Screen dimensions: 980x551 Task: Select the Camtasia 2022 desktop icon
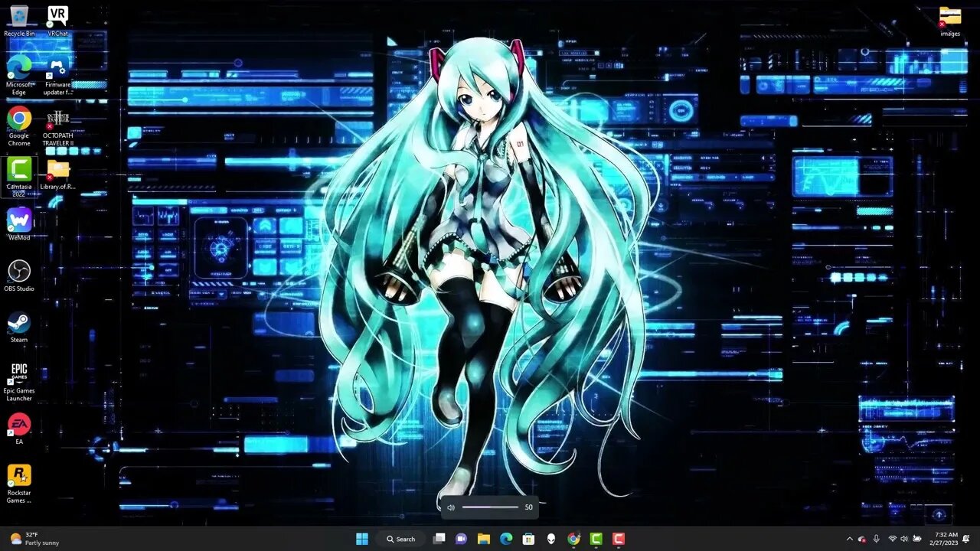click(x=19, y=177)
